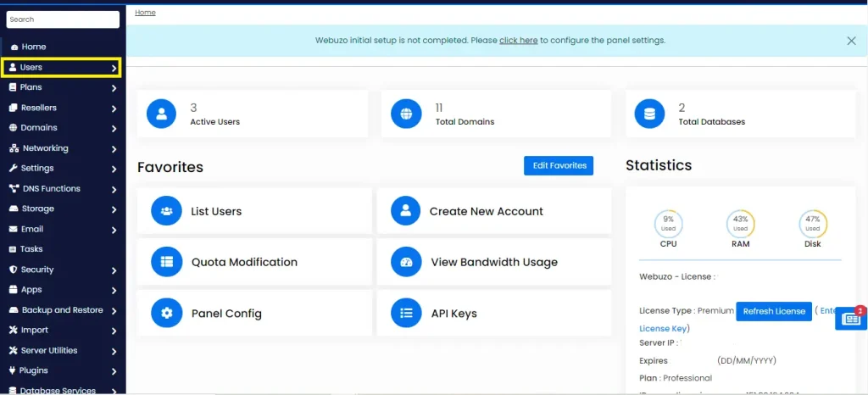Click the API Keys list icon
This screenshot has width=868, height=395.
tap(406, 313)
